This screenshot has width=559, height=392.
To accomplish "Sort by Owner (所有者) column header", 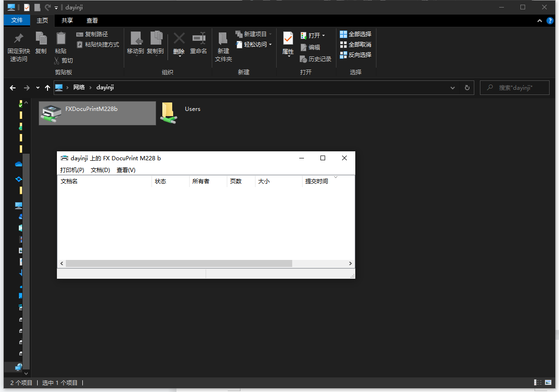I will coord(208,181).
